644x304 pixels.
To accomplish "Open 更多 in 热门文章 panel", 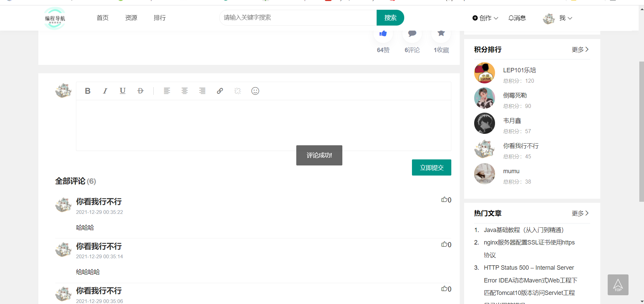I will coord(580,213).
